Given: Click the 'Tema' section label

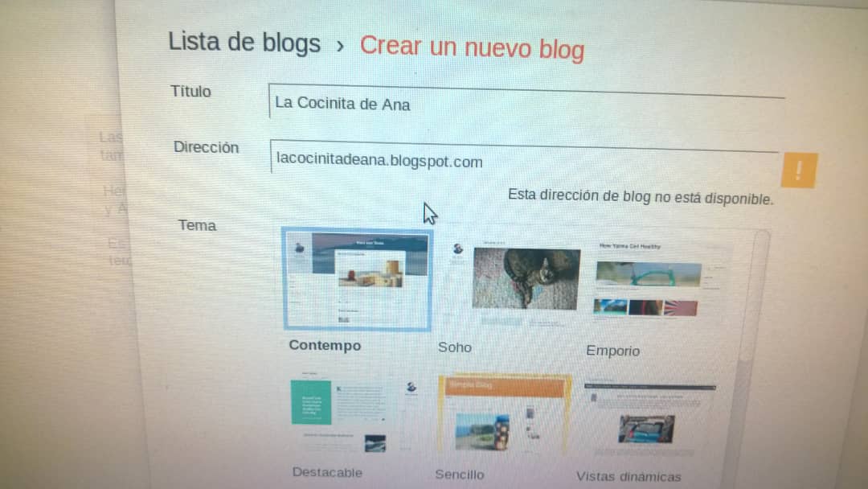Looking at the screenshot, I should click(197, 225).
